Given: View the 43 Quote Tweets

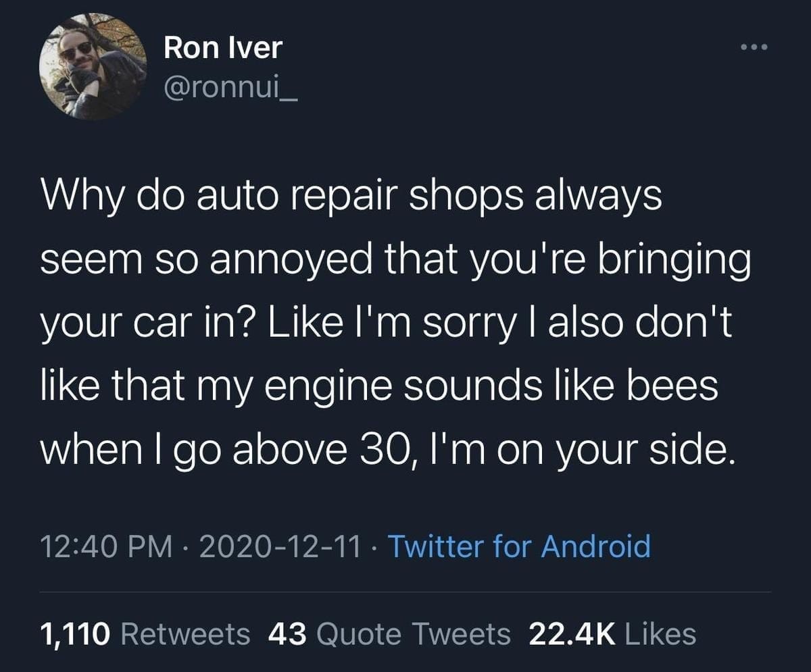Looking at the screenshot, I should pos(389,634).
